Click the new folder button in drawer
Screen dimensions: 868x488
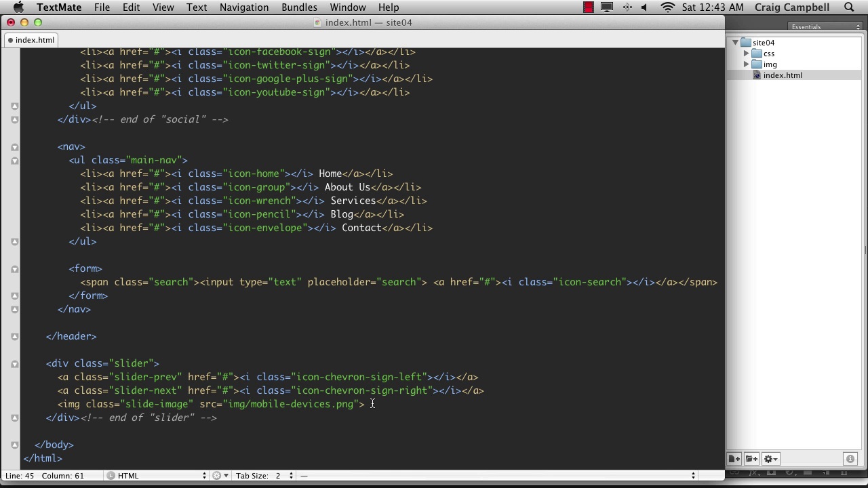coord(752,459)
